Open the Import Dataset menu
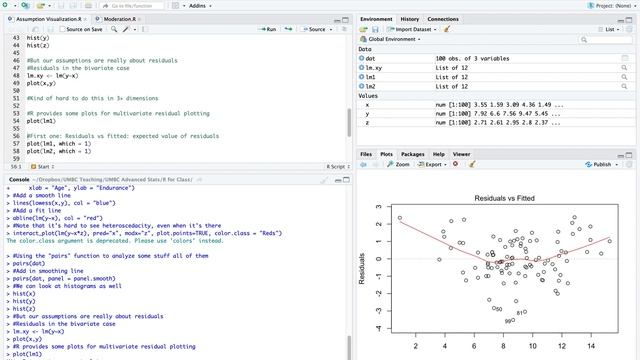The width and height of the screenshot is (640, 360). pyautogui.click(x=412, y=29)
